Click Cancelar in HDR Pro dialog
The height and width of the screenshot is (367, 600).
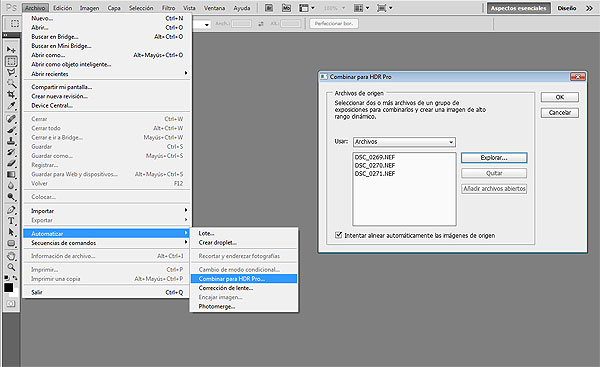pos(560,113)
